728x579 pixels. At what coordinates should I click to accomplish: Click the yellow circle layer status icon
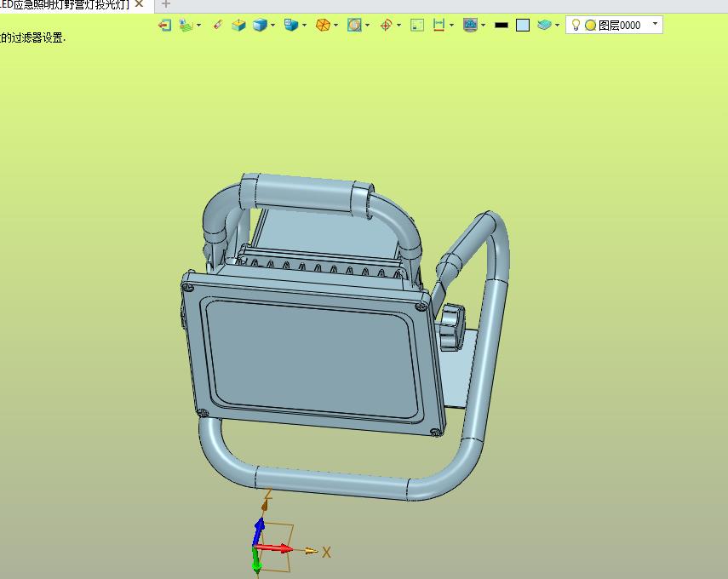pos(591,26)
